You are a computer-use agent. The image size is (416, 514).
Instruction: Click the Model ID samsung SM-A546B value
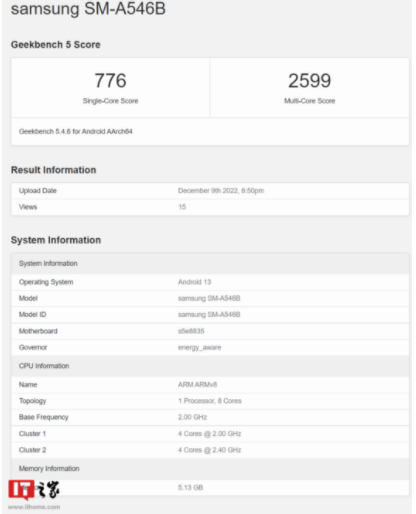click(x=209, y=315)
